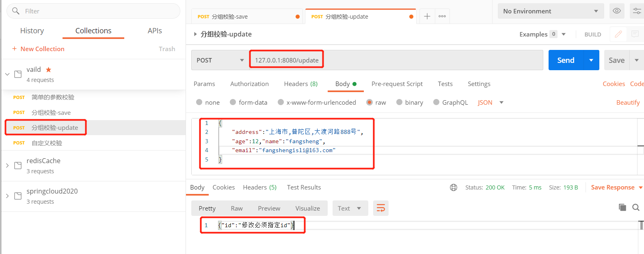The width and height of the screenshot is (644, 254).
Task: Search the response with magnifier icon
Action: click(636, 207)
